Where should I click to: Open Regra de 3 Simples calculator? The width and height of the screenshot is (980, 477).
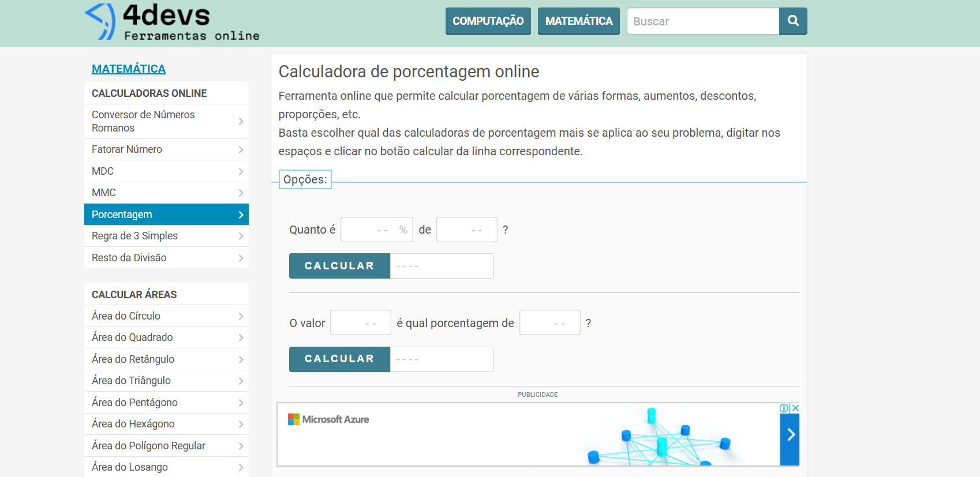[x=134, y=236]
